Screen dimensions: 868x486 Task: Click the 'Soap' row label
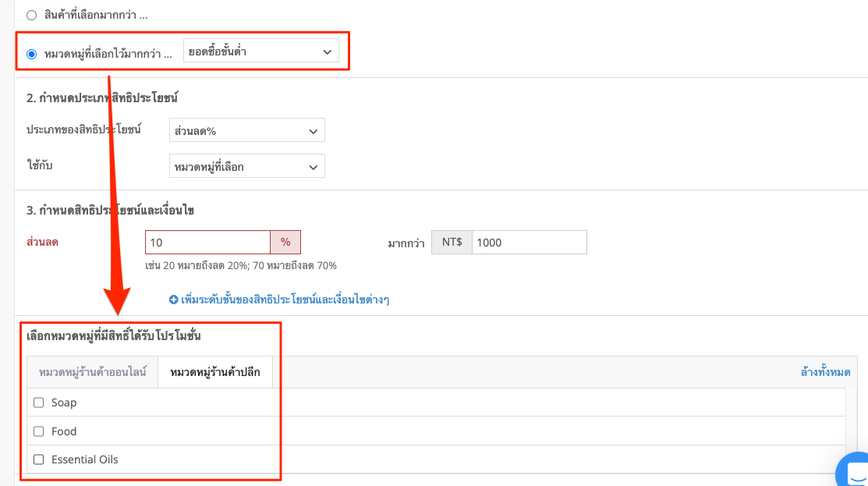coord(64,403)
